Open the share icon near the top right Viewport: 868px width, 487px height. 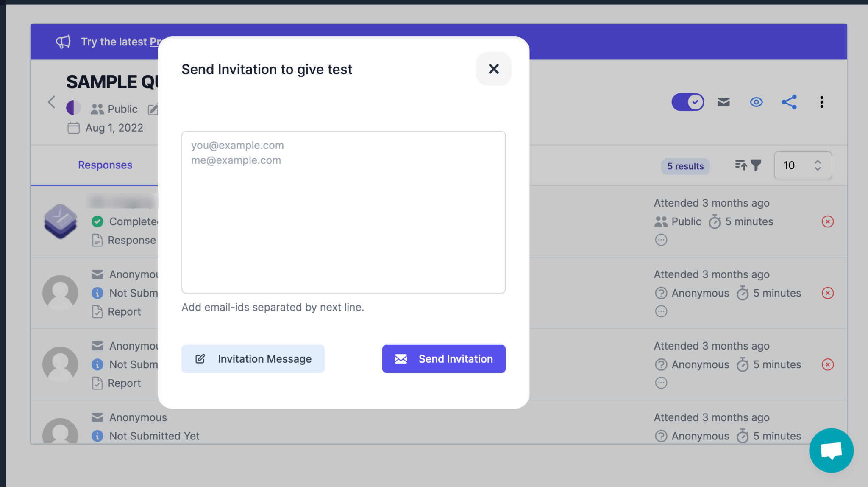(x=789, y=102)
